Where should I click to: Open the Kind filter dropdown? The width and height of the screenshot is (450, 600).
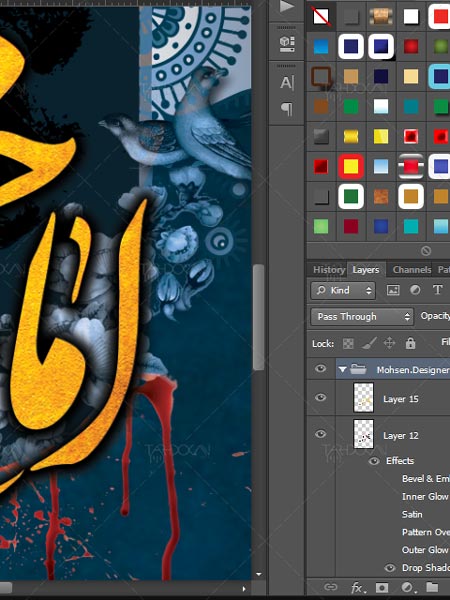tap(343, 290)
